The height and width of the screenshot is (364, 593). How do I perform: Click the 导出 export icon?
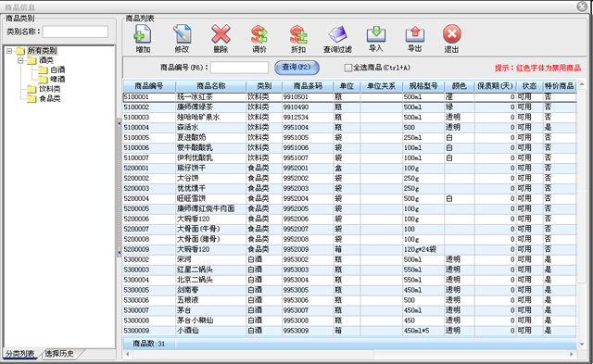pos(415,35)
